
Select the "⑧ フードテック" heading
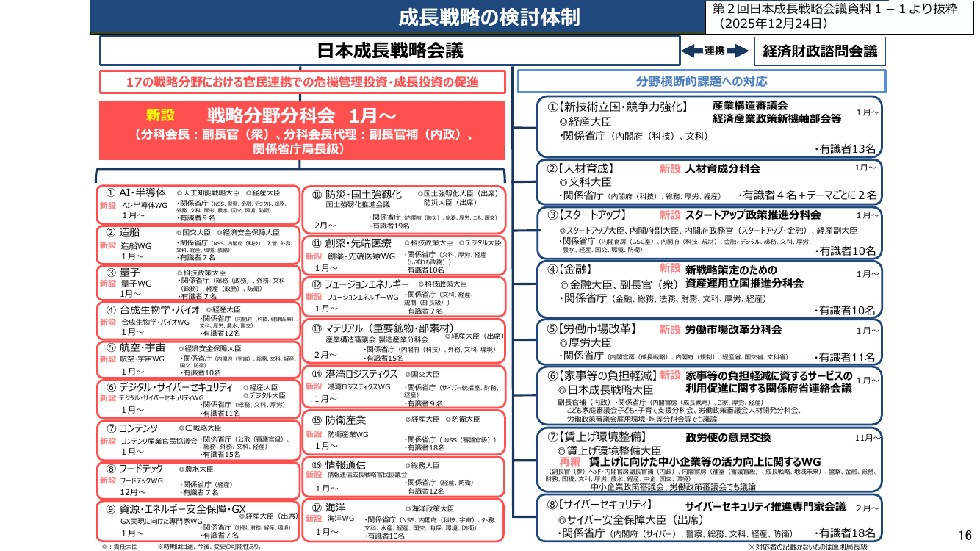coord(136,468)
